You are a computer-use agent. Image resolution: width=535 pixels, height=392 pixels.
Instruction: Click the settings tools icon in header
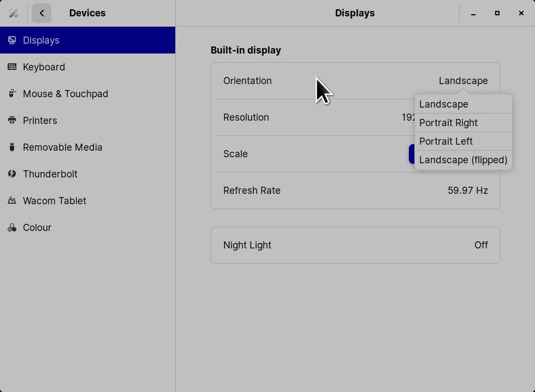[14, 13]
